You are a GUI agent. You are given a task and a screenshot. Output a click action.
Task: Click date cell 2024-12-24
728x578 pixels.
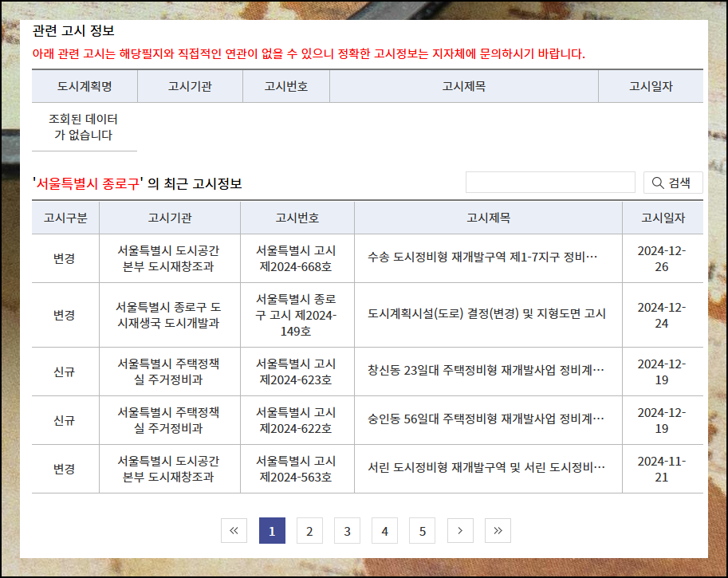pos(662,315)
